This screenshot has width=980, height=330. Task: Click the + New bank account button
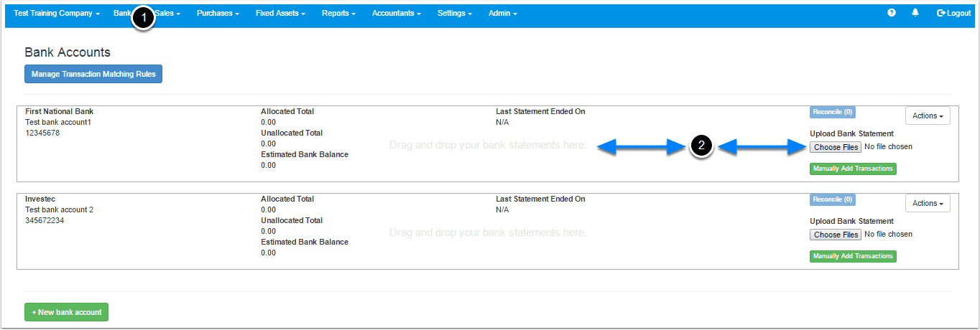pyautogui.click(x=66, y=312)
